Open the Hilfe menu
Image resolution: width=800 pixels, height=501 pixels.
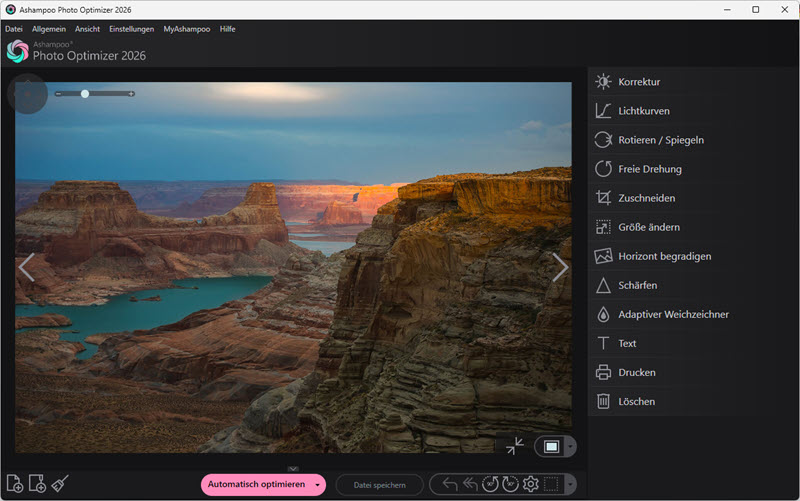[x=228, y=29]
